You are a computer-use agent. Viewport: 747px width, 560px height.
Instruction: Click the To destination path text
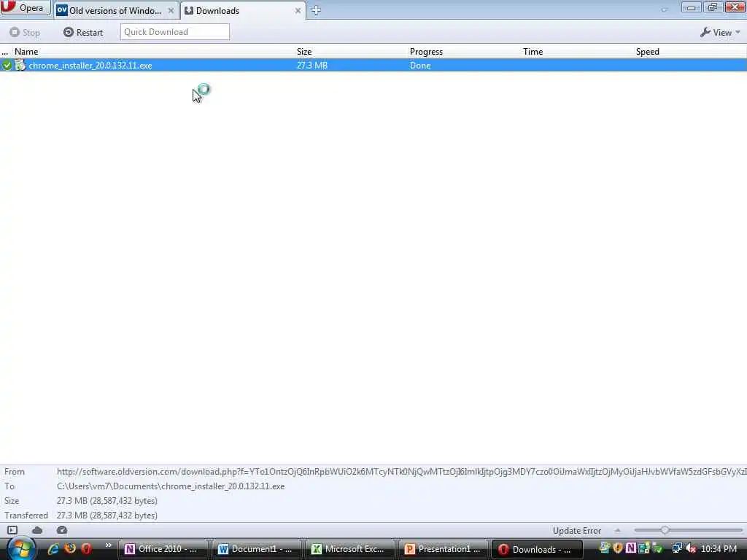point(171,486)
